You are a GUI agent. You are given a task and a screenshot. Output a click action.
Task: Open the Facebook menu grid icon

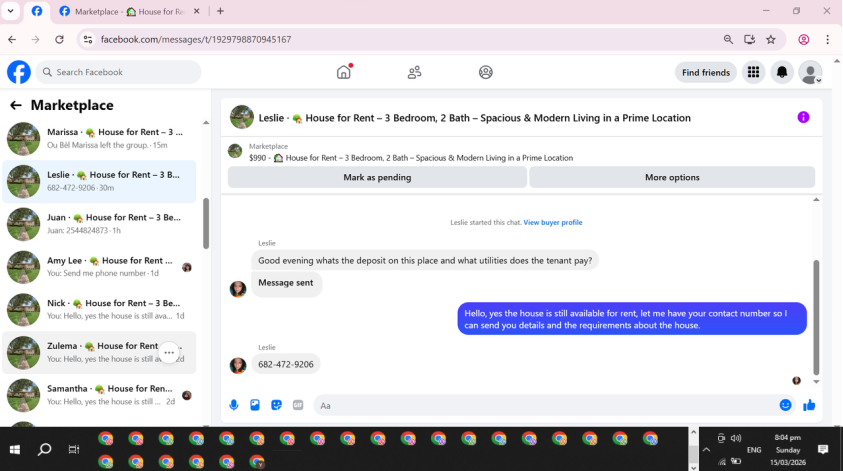click(x=753, y=72)
